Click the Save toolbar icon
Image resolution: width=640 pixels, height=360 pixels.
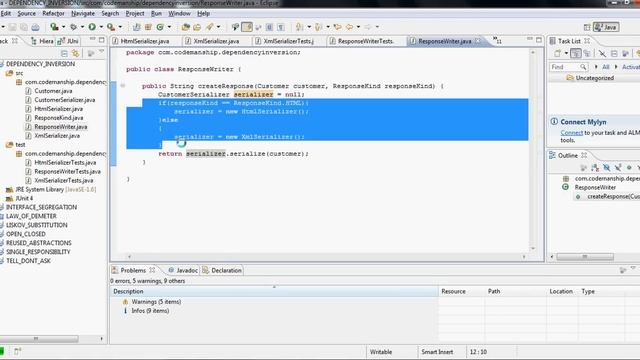point(13,27)
